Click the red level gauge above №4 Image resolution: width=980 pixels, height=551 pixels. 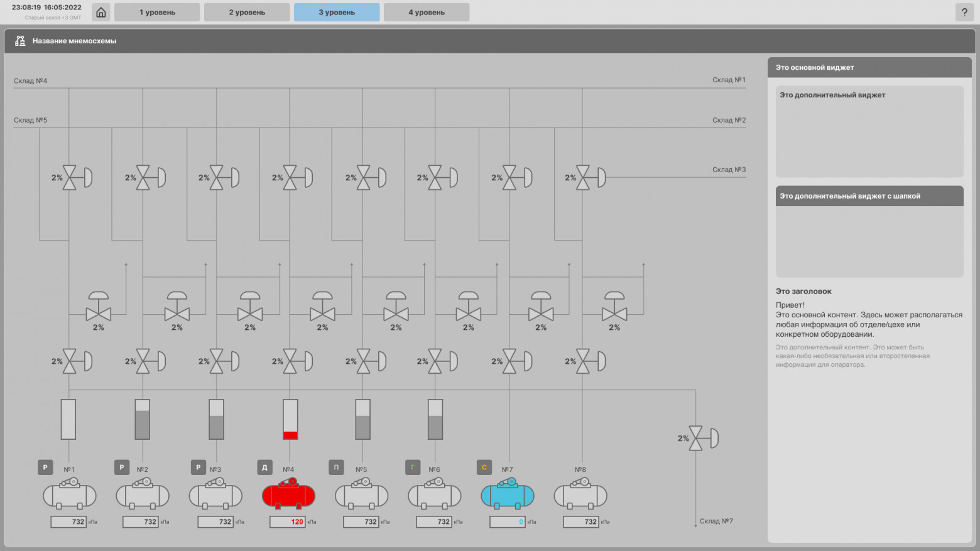[x=290, y=419]
